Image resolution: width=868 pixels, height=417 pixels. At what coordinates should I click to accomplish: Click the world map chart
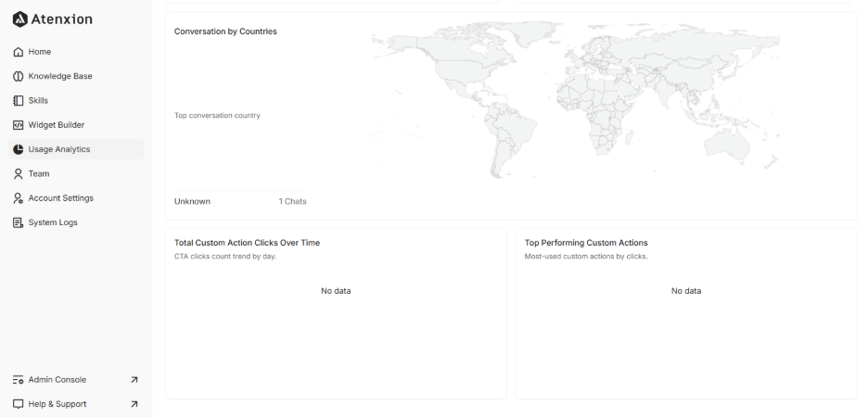(576, 99)
